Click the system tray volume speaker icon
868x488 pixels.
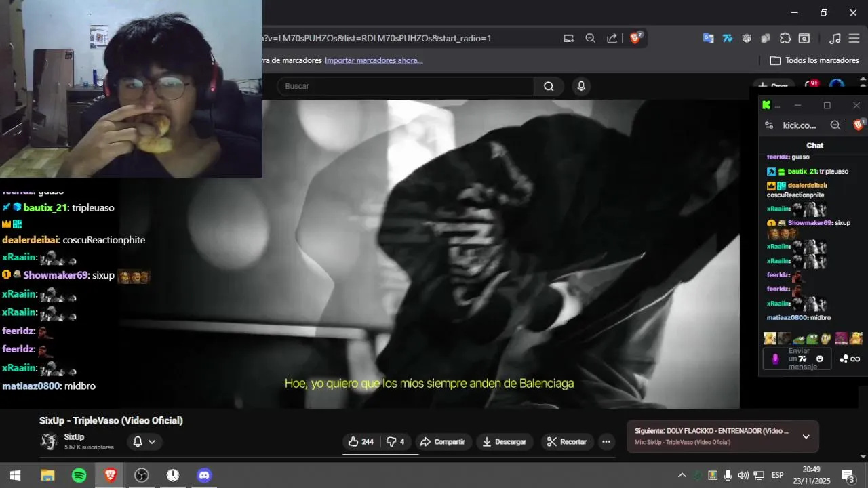pos(743,475)
